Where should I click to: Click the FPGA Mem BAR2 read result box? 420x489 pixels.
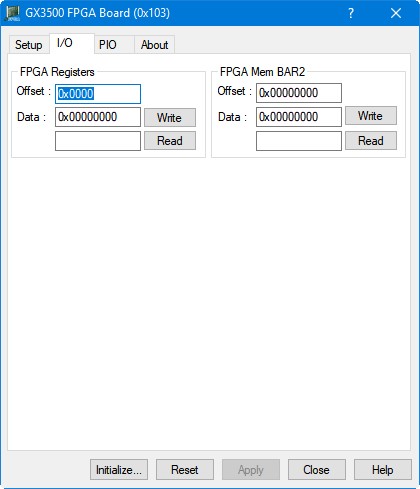pyautogui.click(x=299, y=141)
